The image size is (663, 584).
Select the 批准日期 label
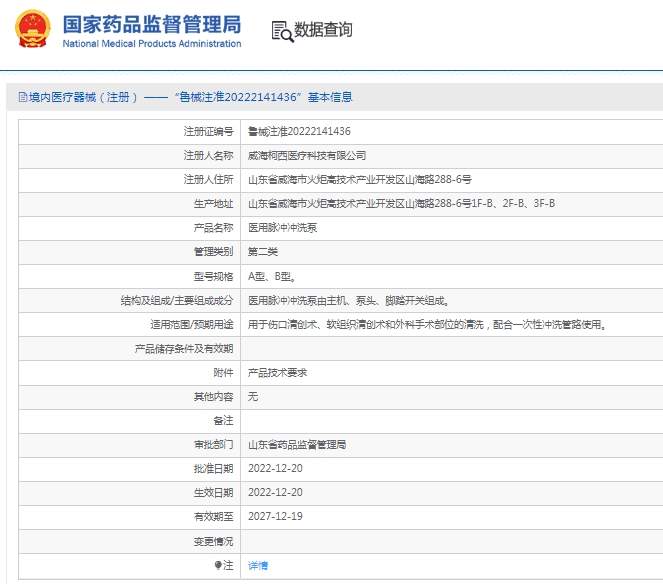point(214,469)
